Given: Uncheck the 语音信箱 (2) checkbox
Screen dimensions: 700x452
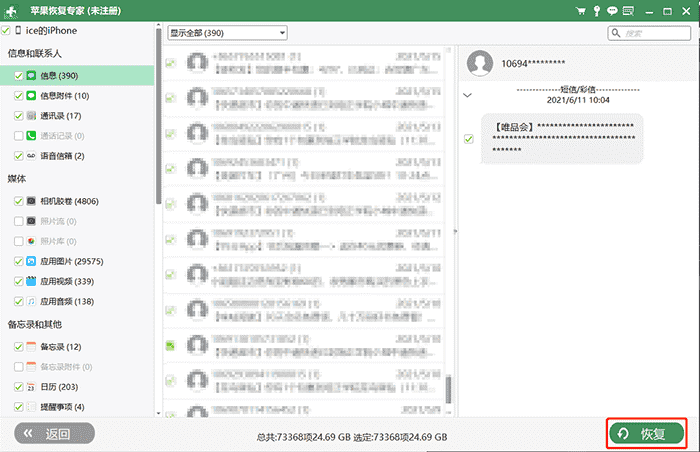Looking at the screenshot, I should pyautogui.click(x=19, y=156).
